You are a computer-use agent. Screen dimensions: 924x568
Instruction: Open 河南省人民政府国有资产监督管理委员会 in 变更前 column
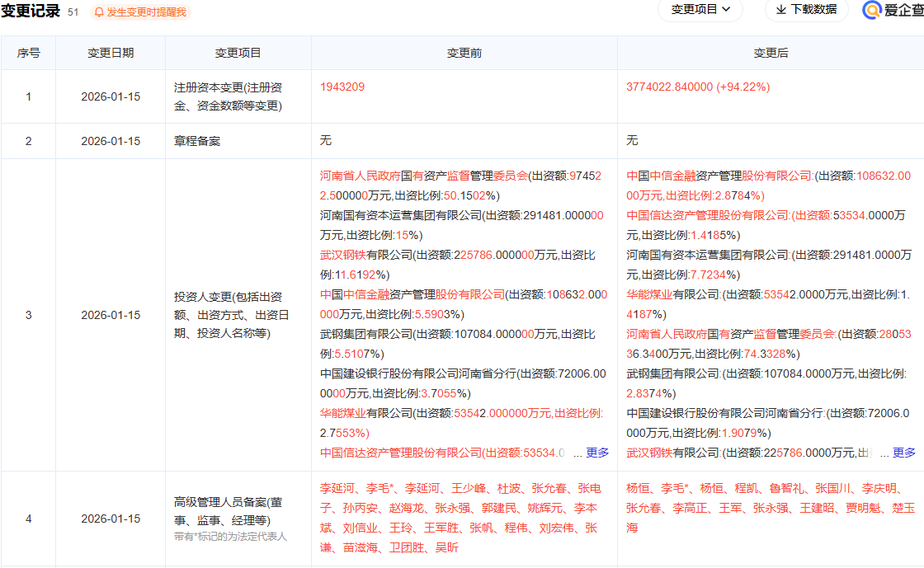(423, 176)
